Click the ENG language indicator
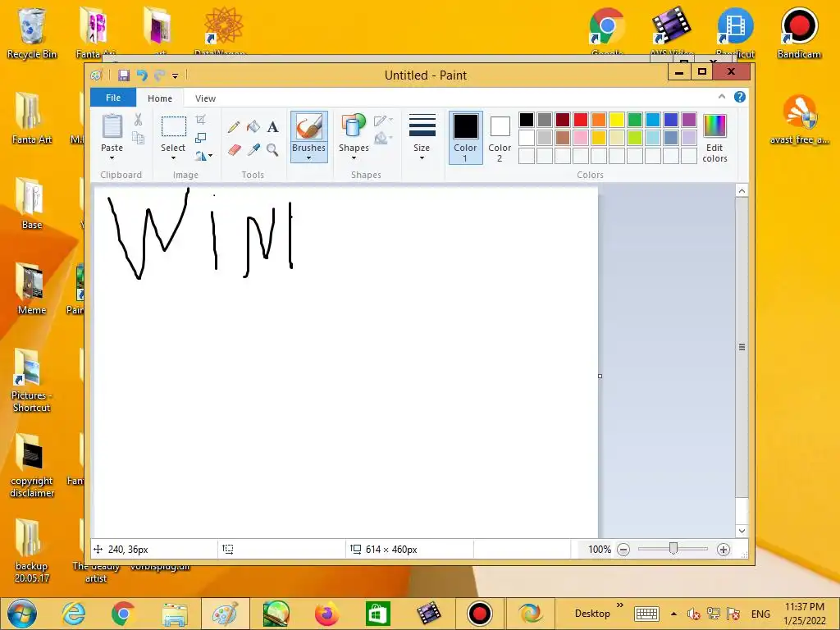The image size is (840, 630). 760,614
